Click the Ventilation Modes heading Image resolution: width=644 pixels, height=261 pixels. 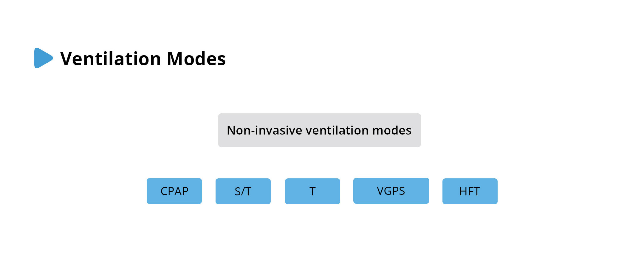143,58
